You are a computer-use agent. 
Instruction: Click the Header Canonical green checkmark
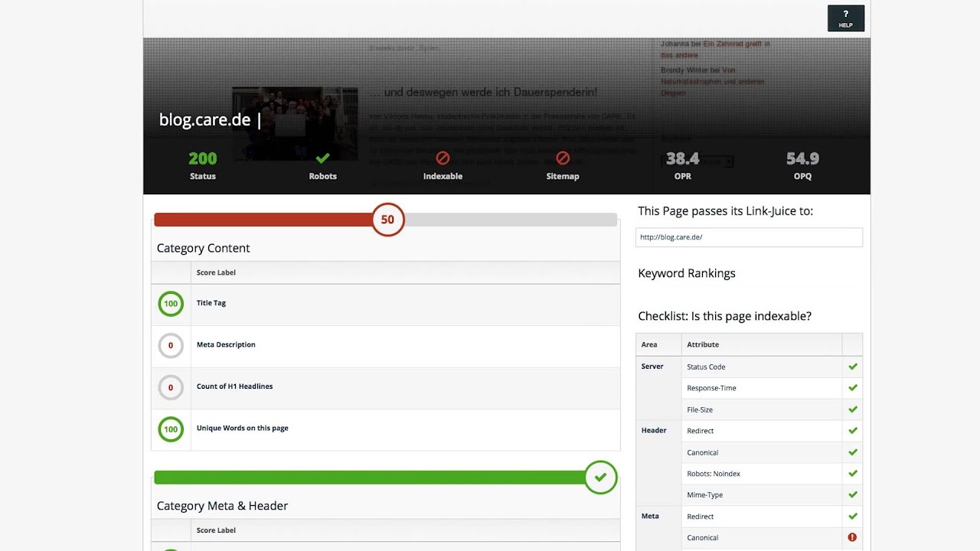pyautogui.click(x=852, y=452)
